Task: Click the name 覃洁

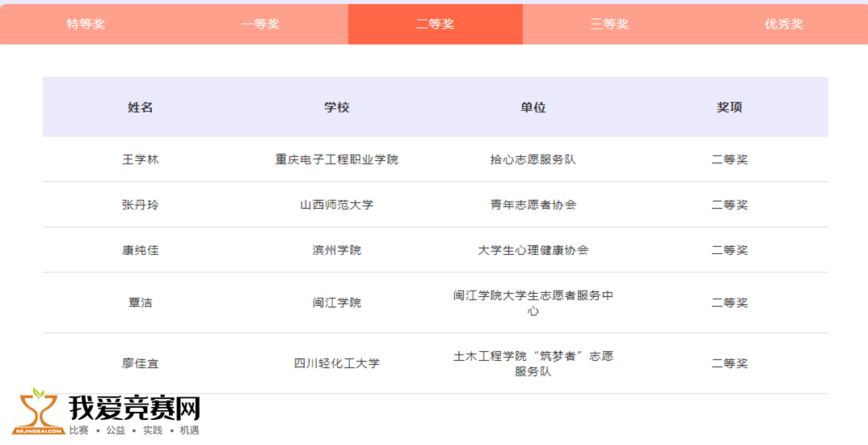Action: click(141, 303)
